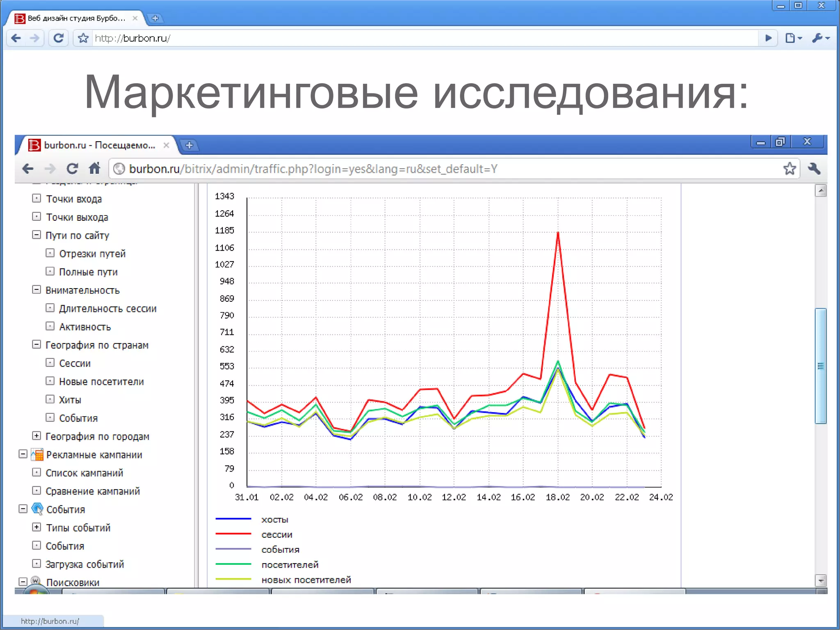Open Новые посетители item
This screenshot has height=630, width=840.
(101, 381)
